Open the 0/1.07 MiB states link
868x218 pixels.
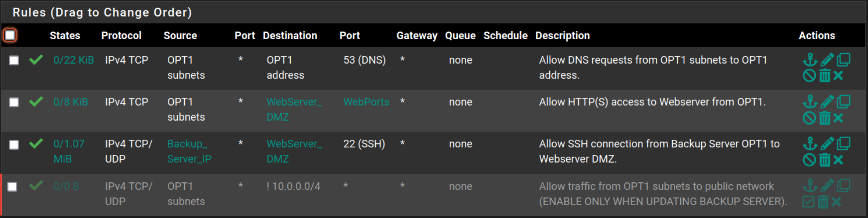click(x=69, y=151)
